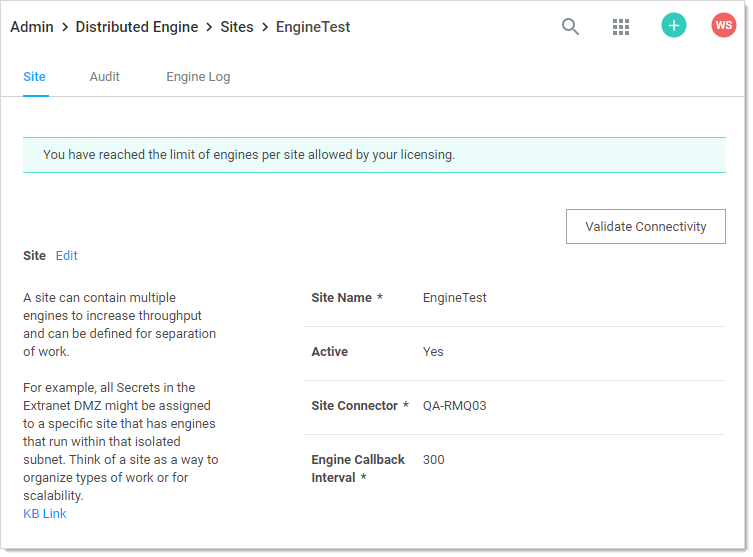Click the Edit link beside Site

67,256
